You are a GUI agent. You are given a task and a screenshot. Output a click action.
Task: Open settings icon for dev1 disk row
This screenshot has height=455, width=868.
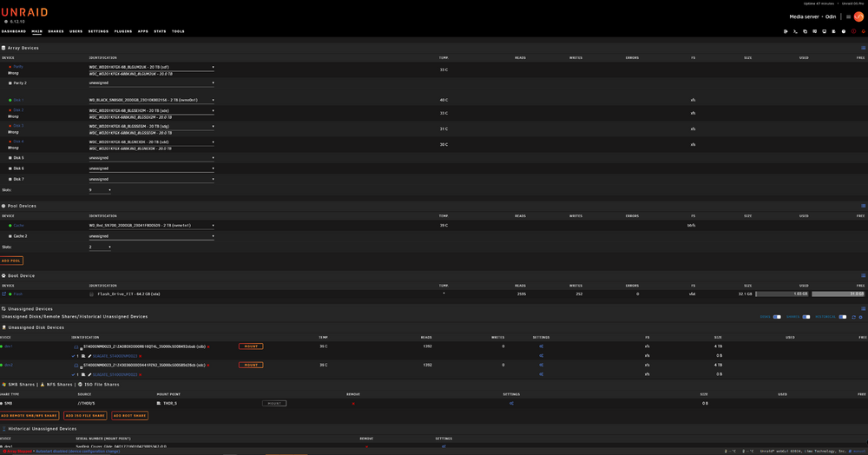point(542,346)
